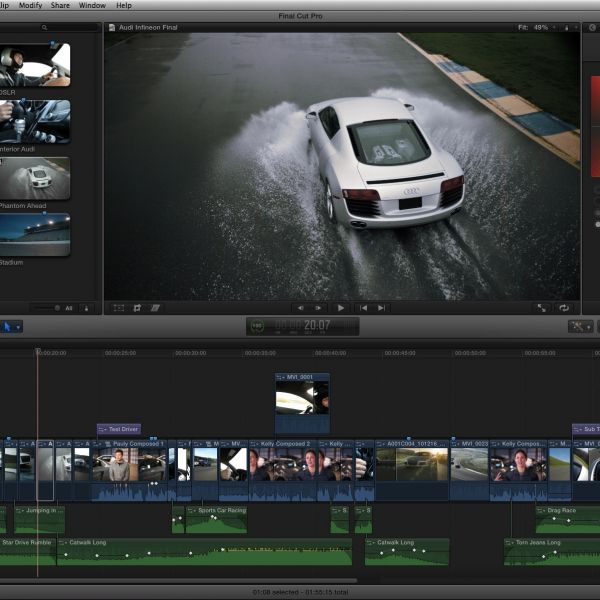600x600 pixels.
Task: Select the crop tool icon under viewer
Action: click(x=137, y=308)
